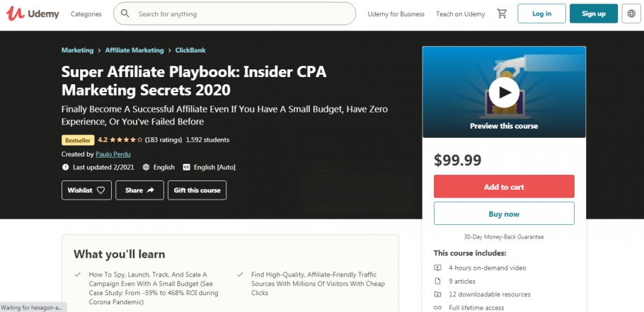The width and height of the screenshot is (644, 312).
Task: Open the shopping cart icon
Action: [x=502, y=13]
